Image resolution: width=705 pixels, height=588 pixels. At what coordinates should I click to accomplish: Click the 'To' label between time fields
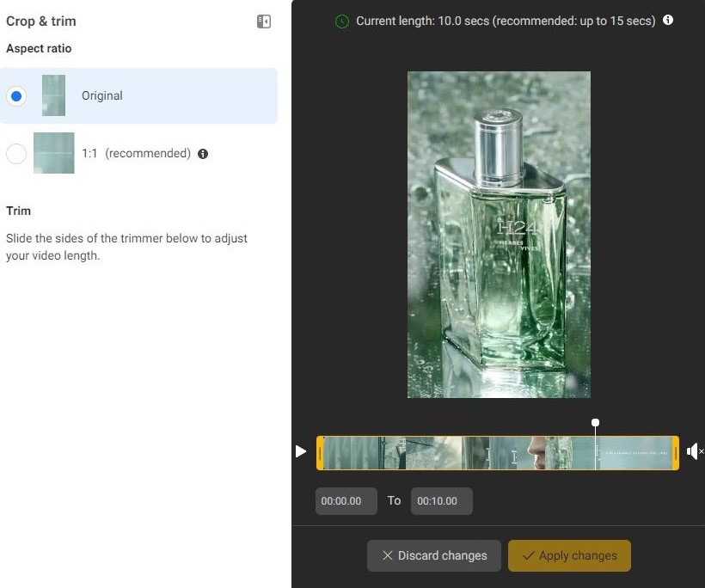[395, 500]
